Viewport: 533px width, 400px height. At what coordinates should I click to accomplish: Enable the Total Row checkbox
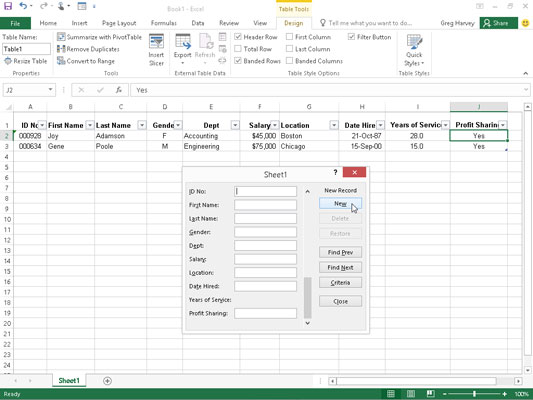click(238, 49)
